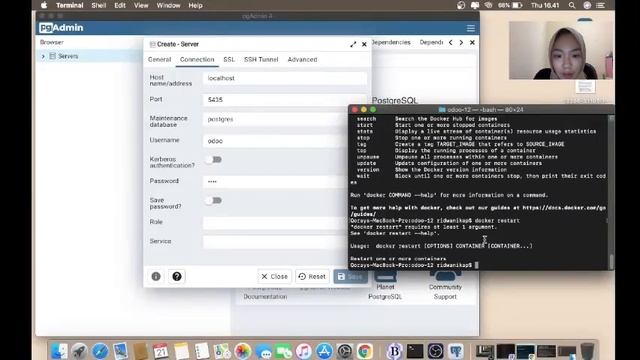Click the question mark help icon in the dialog
The height and width of the screenshot is (360, 640).
[177, 276]
